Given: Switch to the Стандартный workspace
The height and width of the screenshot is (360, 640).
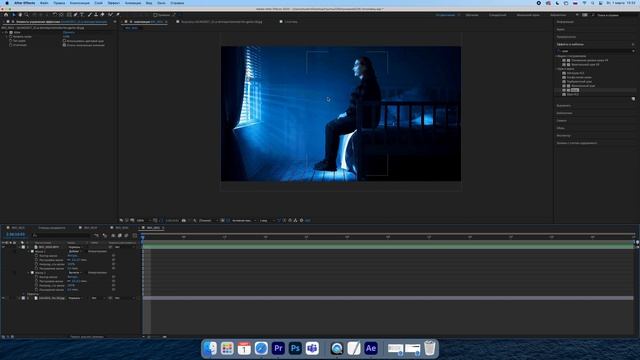Looking at the screenshot, I should tap(498, 15).
